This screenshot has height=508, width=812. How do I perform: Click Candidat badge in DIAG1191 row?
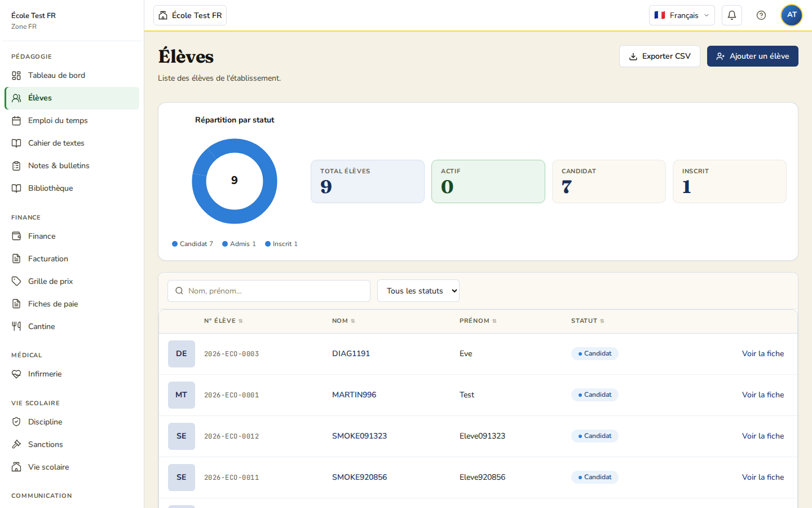pos(595,354)
